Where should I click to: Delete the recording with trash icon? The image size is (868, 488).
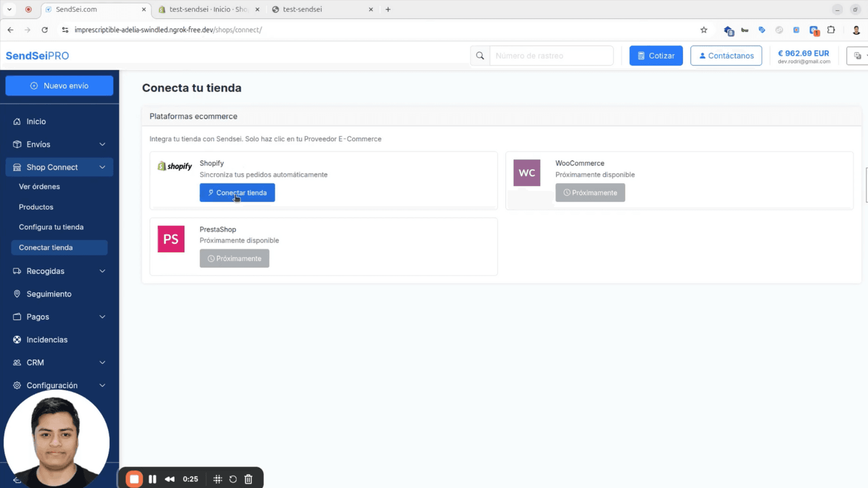248,479
